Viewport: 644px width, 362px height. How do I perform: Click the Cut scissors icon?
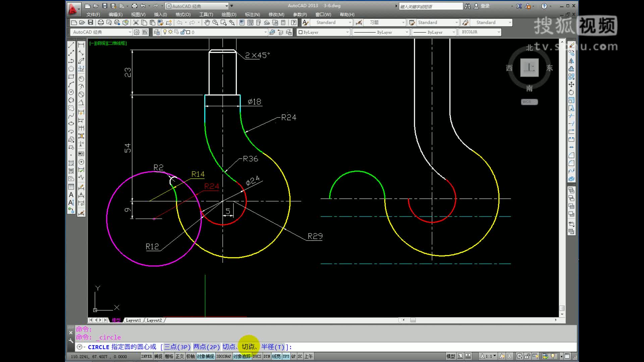pos(136,22)
